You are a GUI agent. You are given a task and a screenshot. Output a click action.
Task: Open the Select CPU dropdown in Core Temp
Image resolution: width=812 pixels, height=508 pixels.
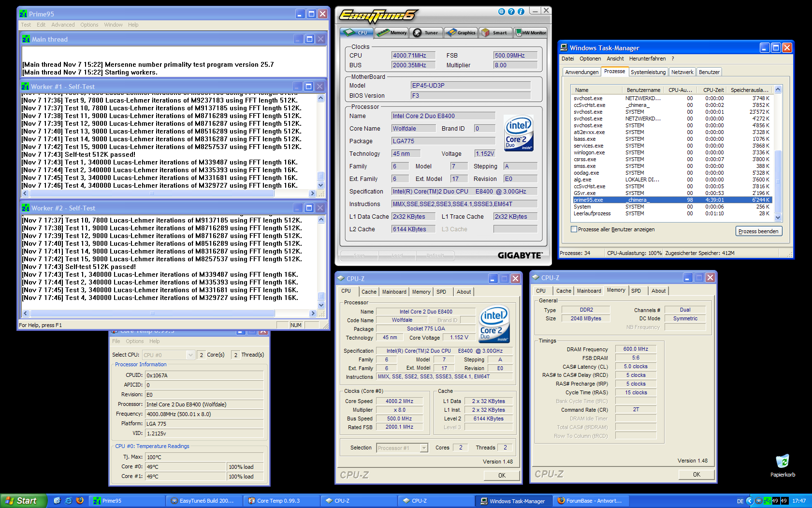point(190,355)
